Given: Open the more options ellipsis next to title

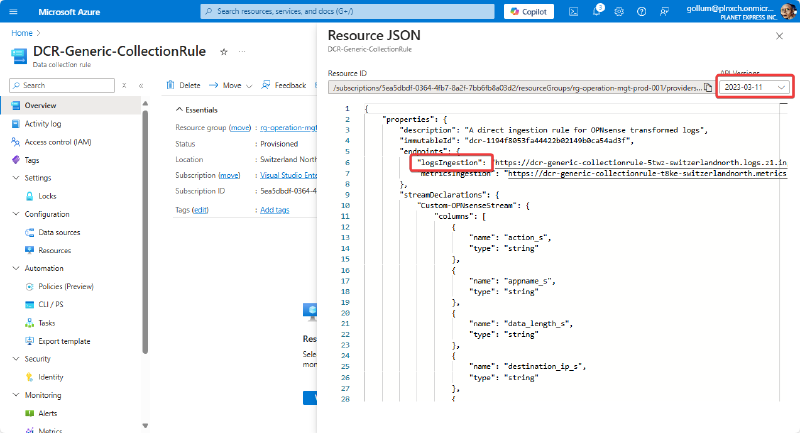Looking at the screenshot, I should (x=242, y=52).
